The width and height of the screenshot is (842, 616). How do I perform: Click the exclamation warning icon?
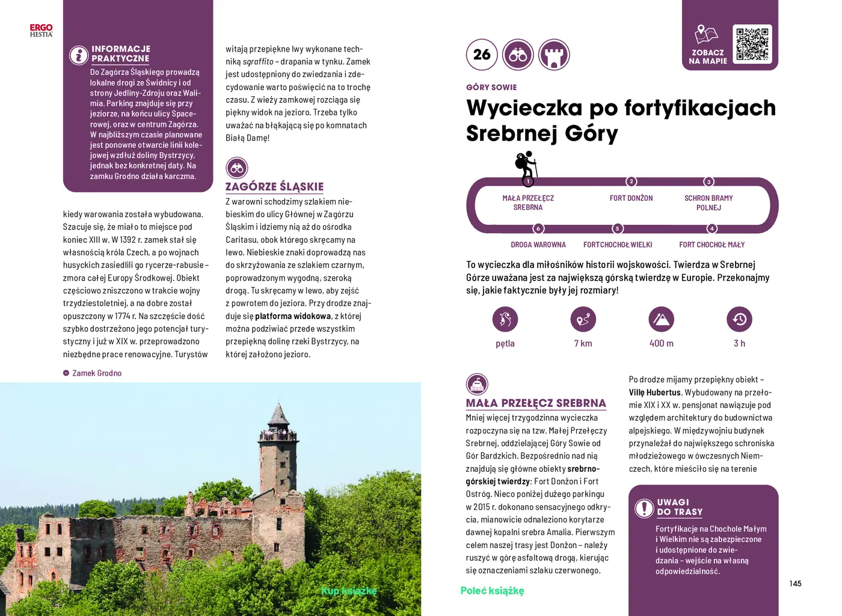[x=644, y=508]
